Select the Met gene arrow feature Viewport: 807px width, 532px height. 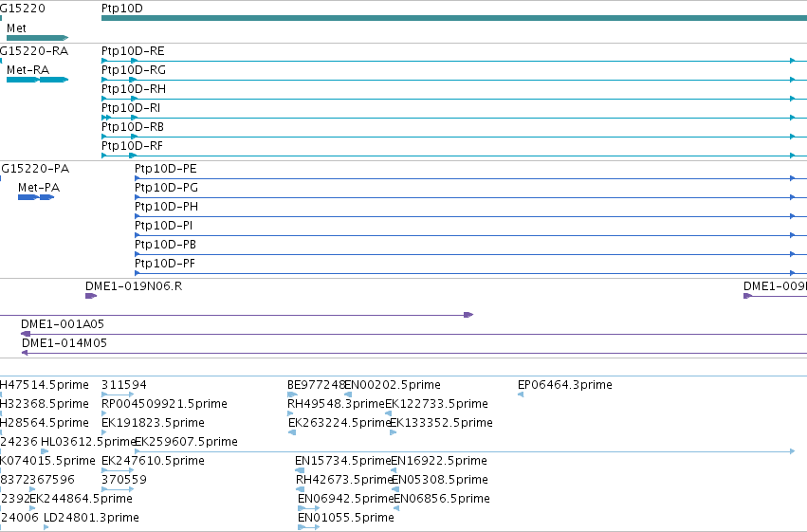[37, 38]
